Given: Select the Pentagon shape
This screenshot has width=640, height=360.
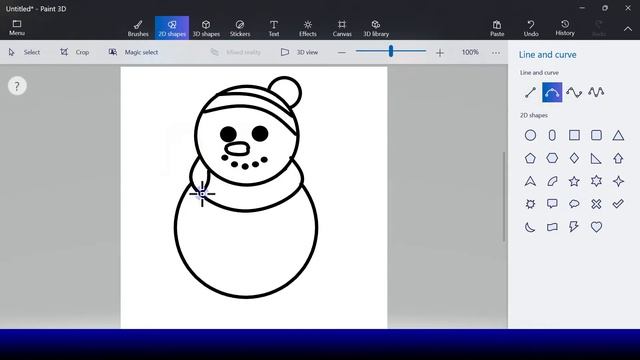Looking at the screenshot, I should click(530, 158).
